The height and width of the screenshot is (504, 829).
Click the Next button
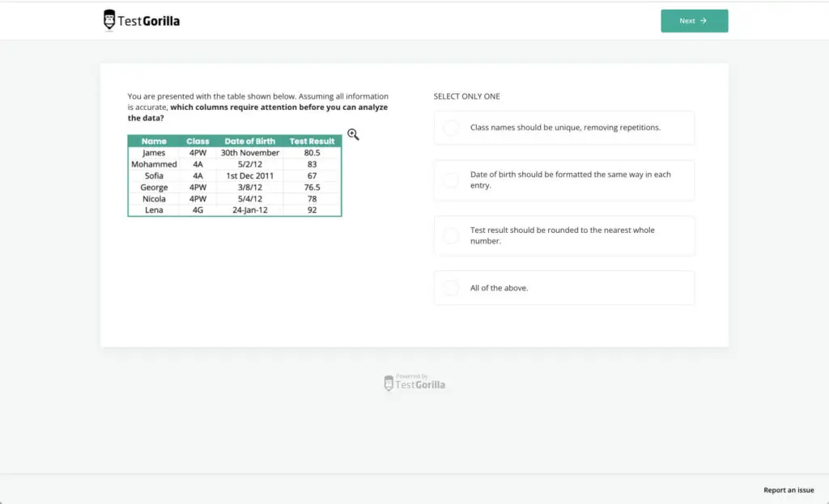[694, 21]
